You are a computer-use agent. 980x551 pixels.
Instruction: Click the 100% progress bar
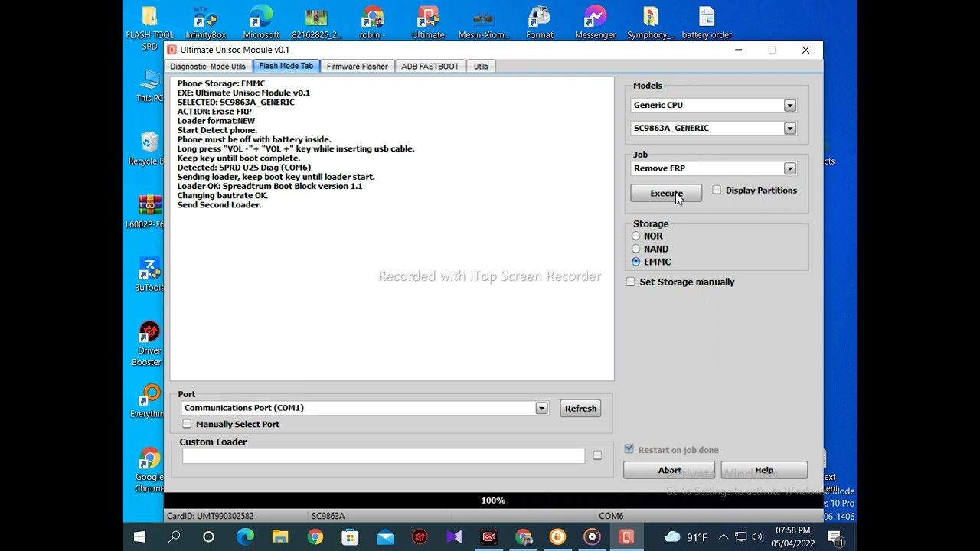493,500
